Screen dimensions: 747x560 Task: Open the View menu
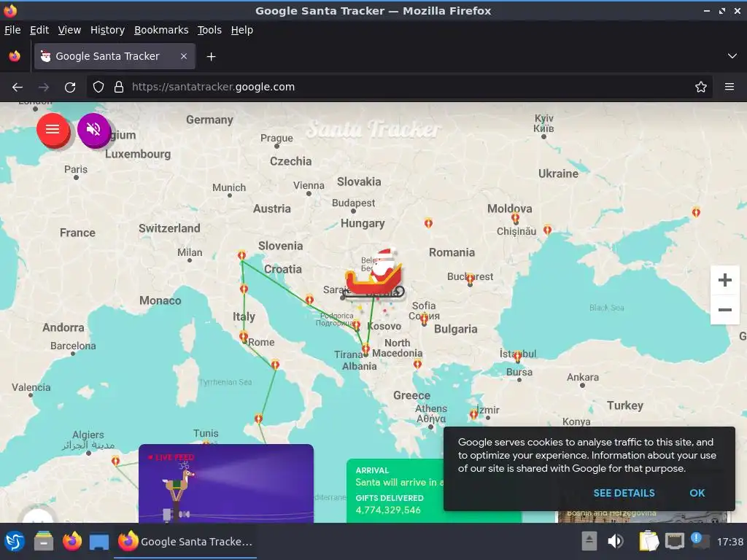(69, 30)
